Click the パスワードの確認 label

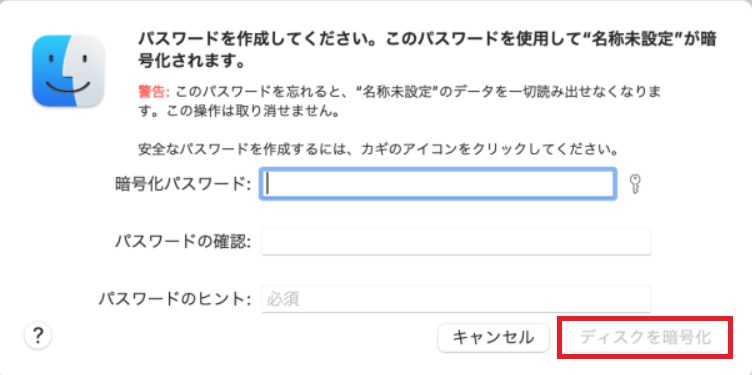click(183, 242)
